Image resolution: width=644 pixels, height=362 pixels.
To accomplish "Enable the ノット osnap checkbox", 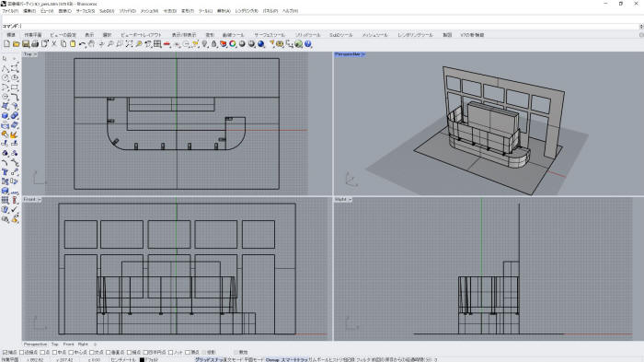I will (x=171, y=352).
